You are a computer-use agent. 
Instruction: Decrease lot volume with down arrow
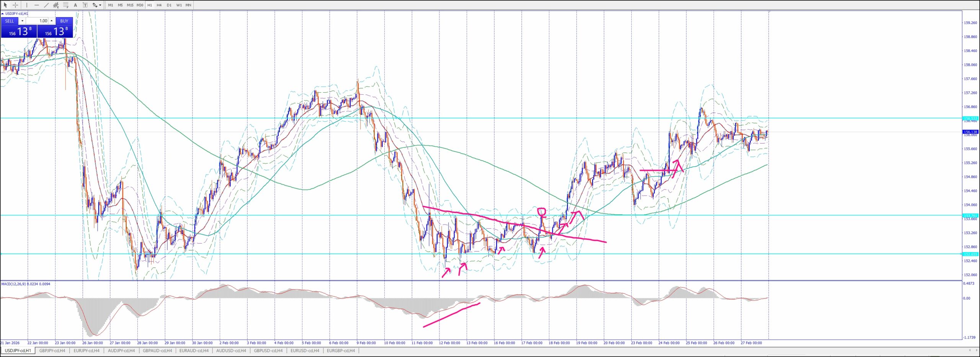tap(22, 21)
